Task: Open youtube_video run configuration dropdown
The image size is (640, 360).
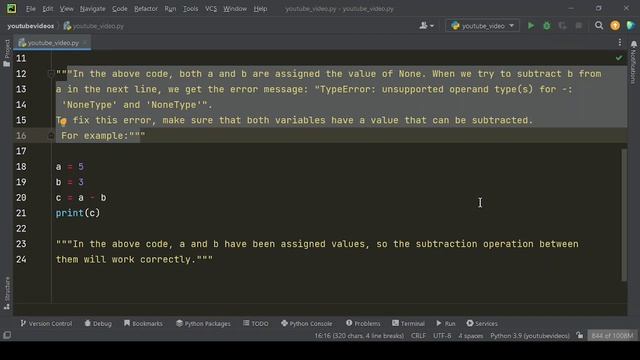Action: tap(482, 26)
